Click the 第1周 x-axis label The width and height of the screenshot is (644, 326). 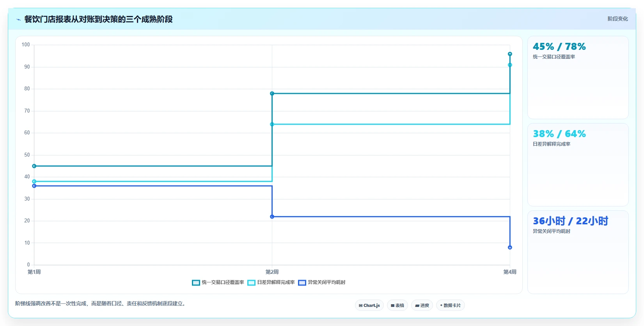pyautogui.click(x=34, y=272)
